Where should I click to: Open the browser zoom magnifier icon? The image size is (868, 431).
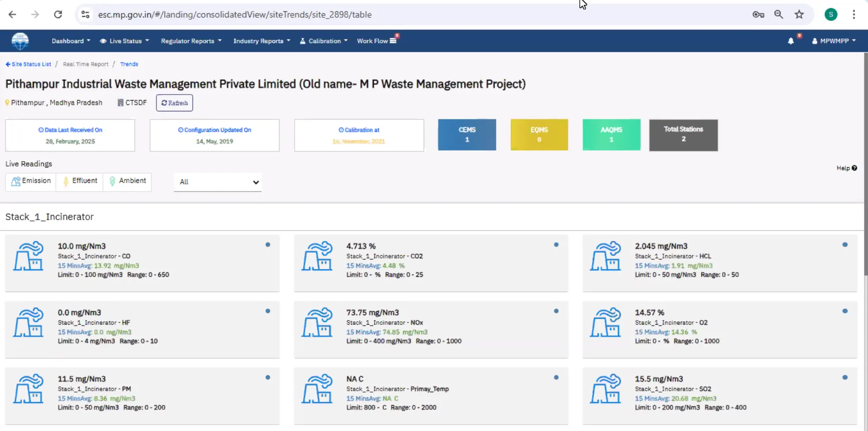(778, 14)
